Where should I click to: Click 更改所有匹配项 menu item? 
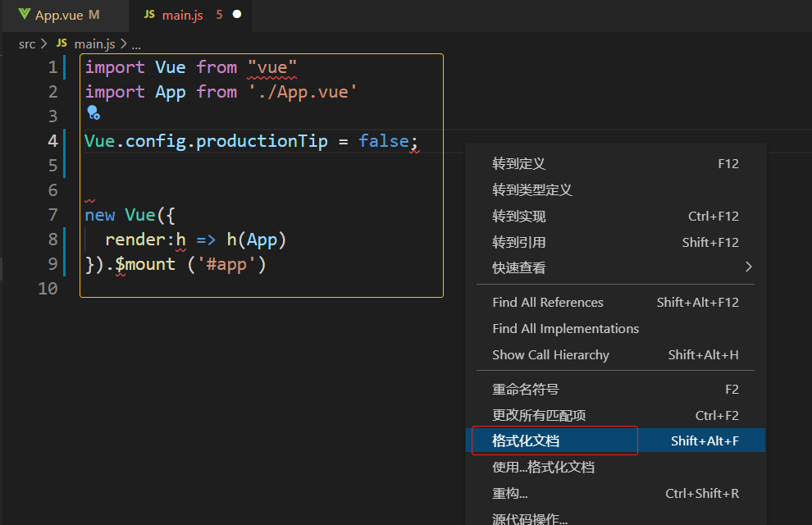pos(539,415)
